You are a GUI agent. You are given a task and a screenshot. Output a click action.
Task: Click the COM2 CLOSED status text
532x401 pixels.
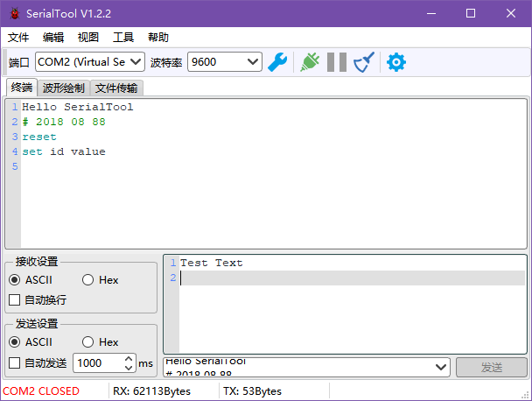click(x=41, y=391)
